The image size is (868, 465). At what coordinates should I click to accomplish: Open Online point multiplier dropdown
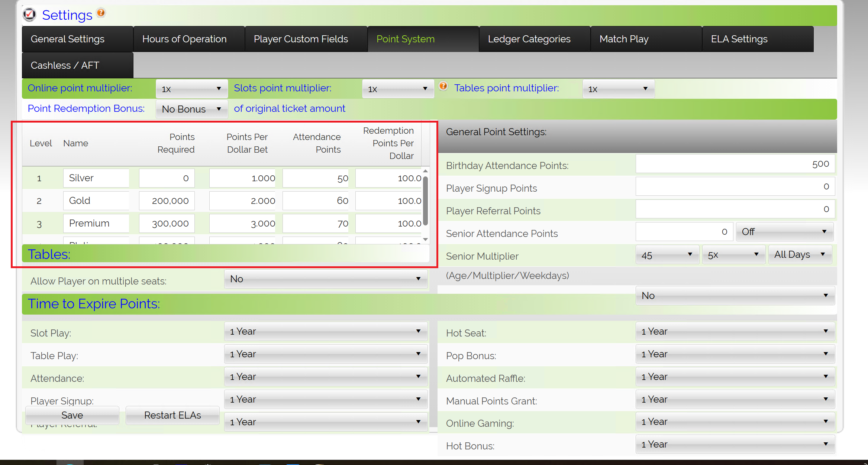tap(192, 89)
